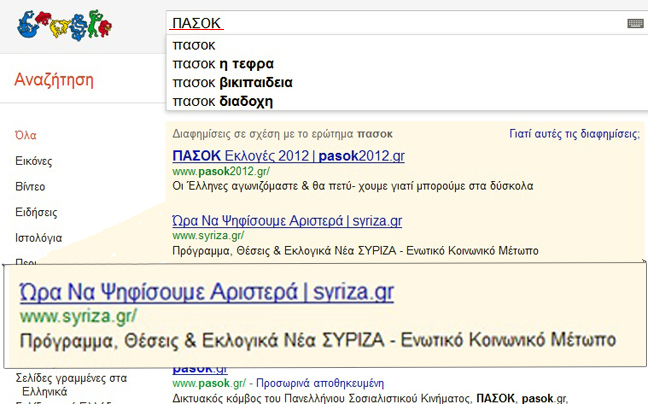Select the first suggestion "πασοκ"
This screenshot has height=404, width=648.
click(x=194, y=45)
